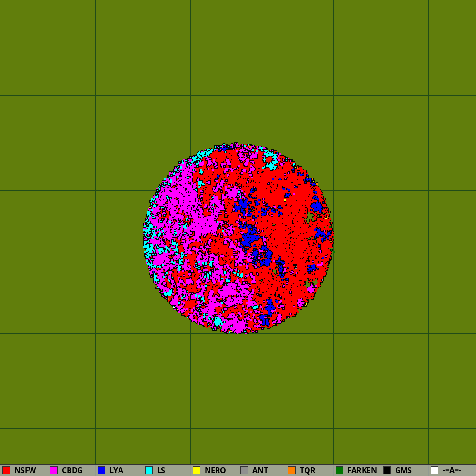Select the blue LYA legend swatch

(x=101, y=470)
